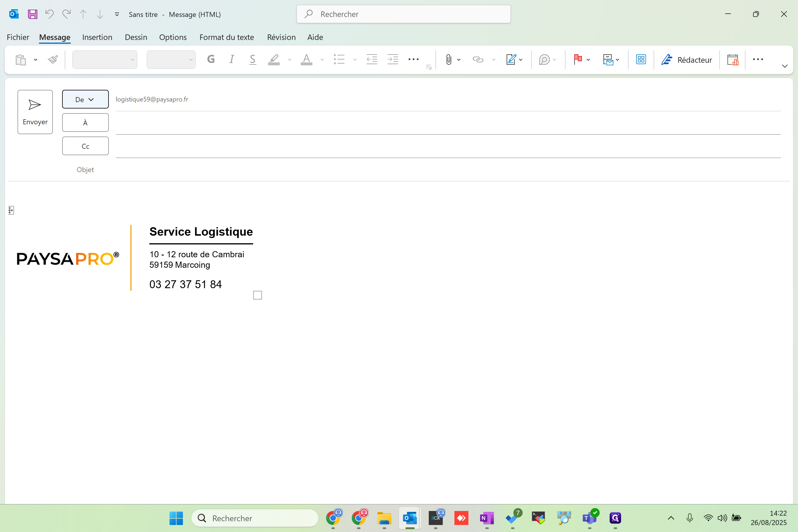The image size is (798, 532).
Task: Toggle underline (S) formatting
Action: point(252,60)
